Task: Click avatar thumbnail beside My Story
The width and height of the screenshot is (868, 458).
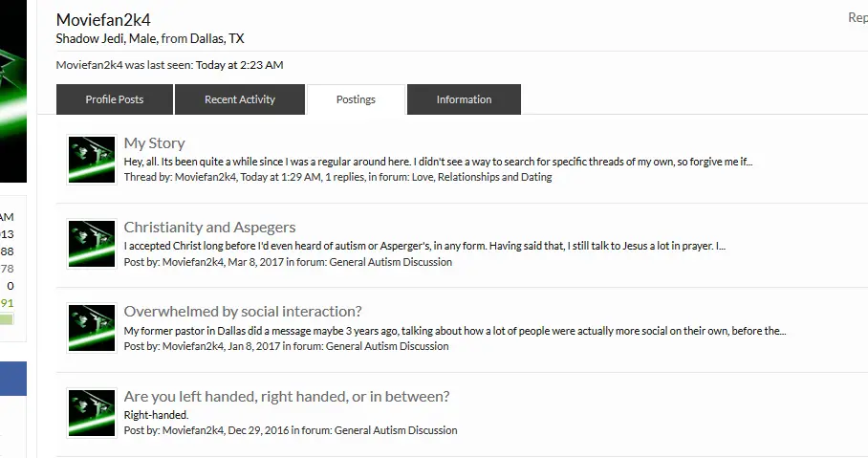Action: pyautogui.click(x=92, y=160)
